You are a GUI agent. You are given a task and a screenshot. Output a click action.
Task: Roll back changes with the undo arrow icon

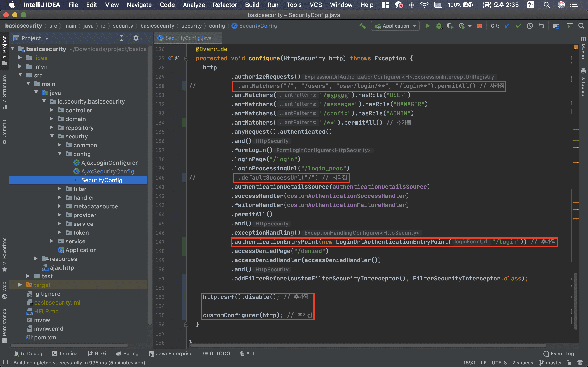click(x=541, y=26)
